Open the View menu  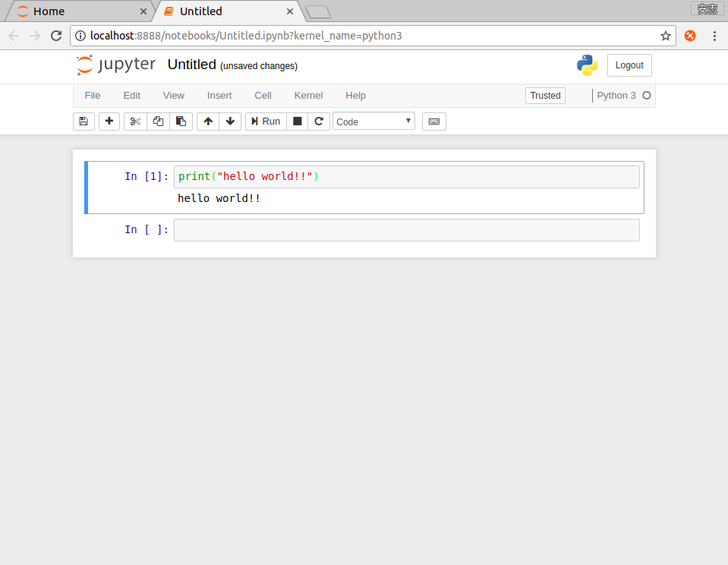174,95
